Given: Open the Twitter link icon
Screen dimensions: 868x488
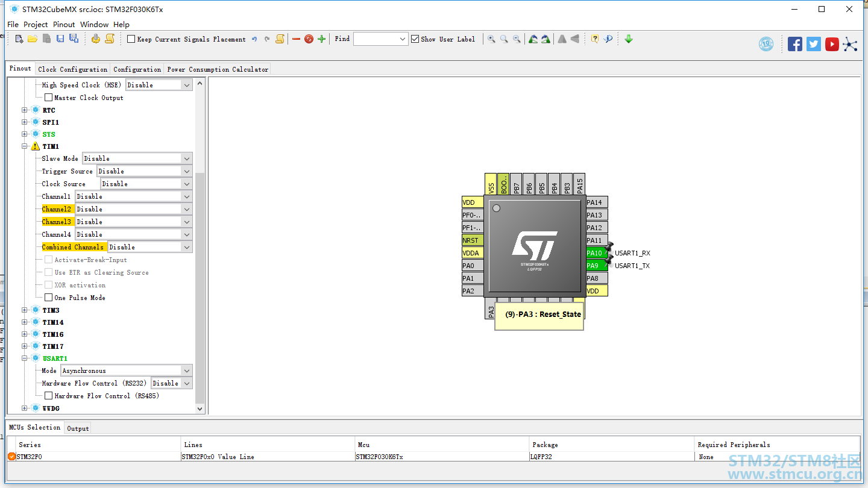Looking at the screenshot, I should [x=814, y=44].
